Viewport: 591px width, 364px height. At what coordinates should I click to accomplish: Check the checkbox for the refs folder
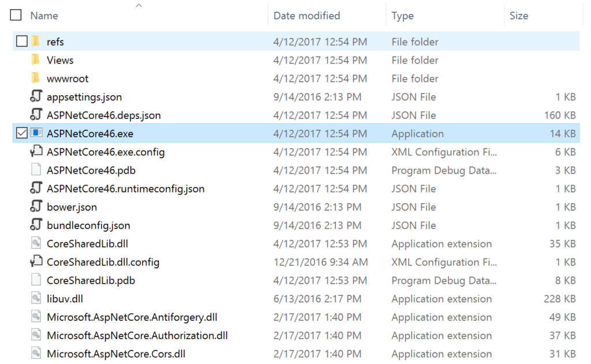click(22, 41)
